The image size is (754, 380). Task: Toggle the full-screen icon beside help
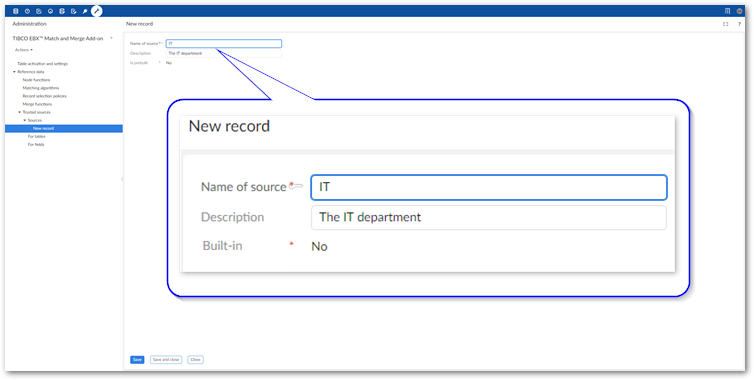[726, 24]
